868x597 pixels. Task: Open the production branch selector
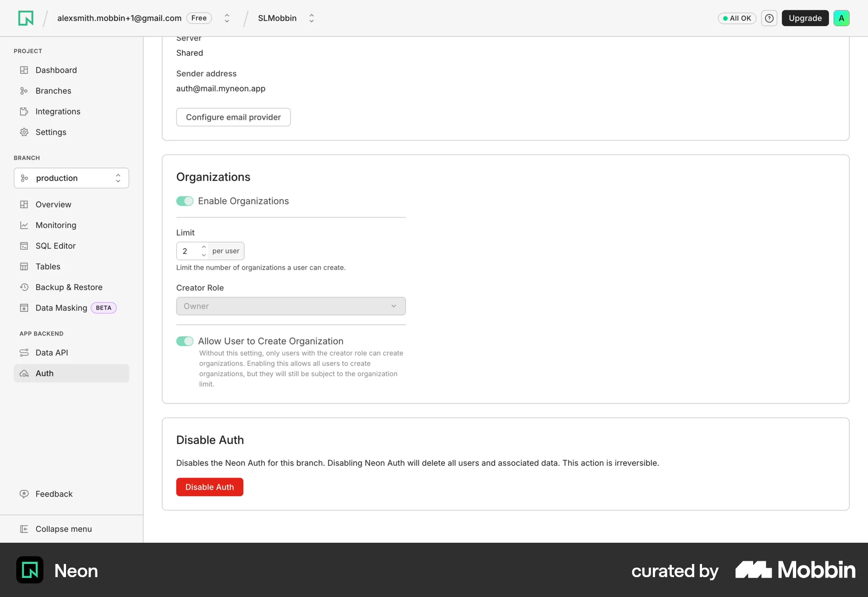click(71, 178)
